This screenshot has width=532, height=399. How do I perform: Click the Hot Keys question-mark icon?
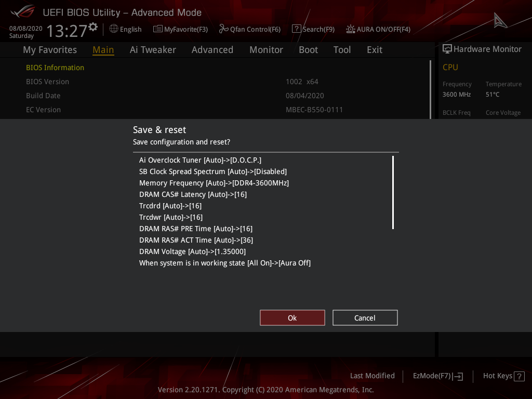point(519,376)
